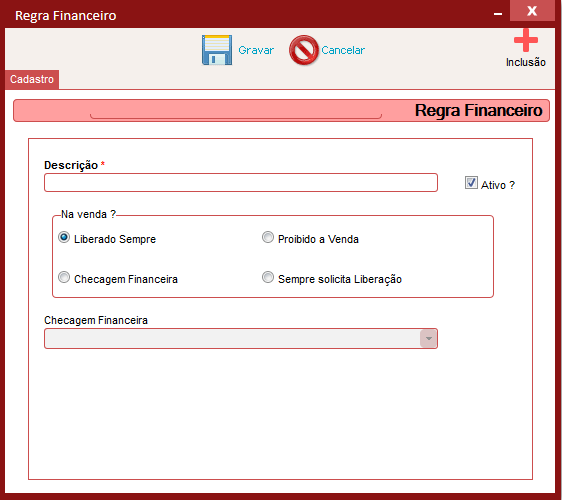Expand the Checagem Financeira dropdown arrow

(428, 339)
